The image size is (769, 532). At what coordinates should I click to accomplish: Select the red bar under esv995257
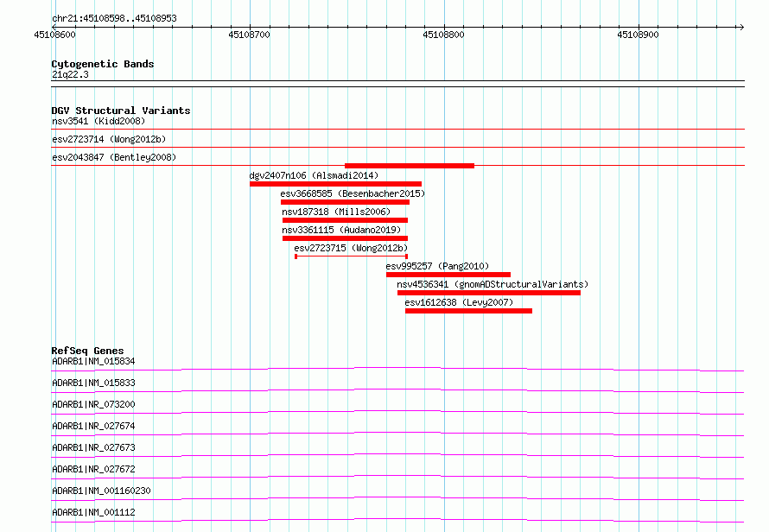(x=448, y=275)
